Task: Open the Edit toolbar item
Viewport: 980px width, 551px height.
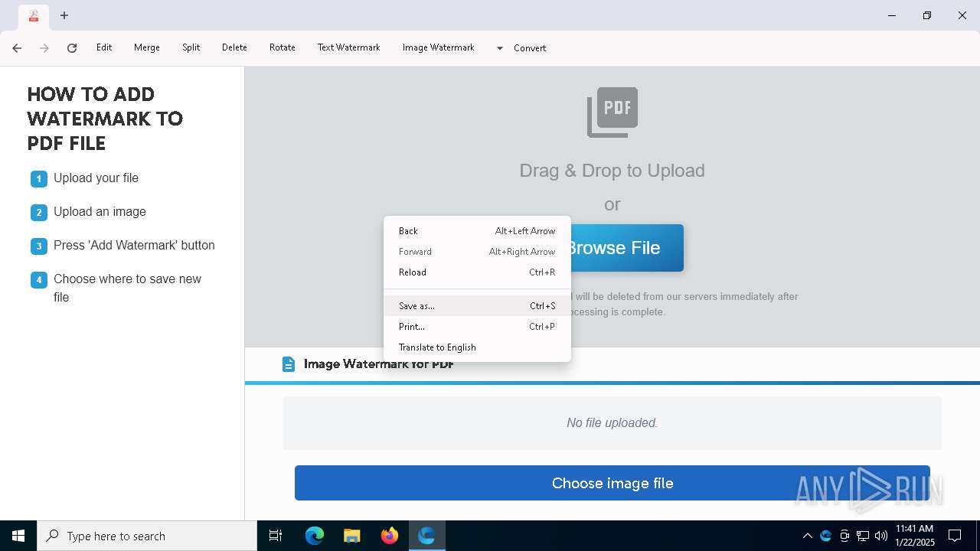Action: (104, 47)
